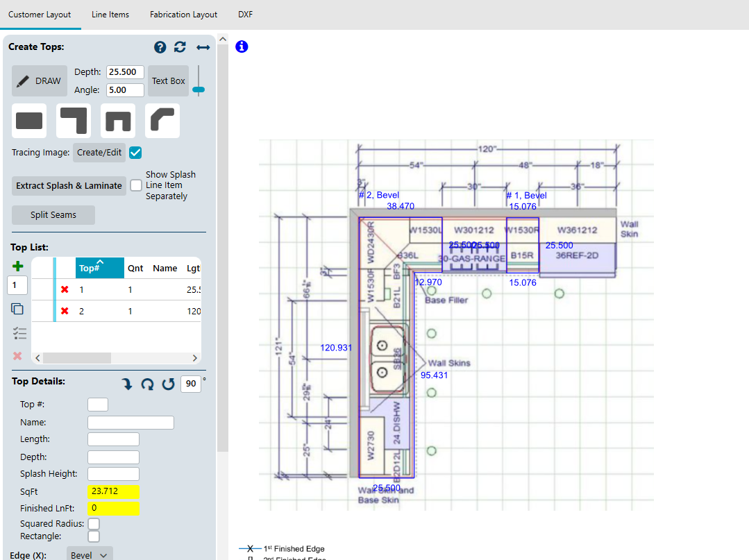Click the faded red delete X icon
The width and height of the screenshot is (749, 560).
click(x=17, y=356)
